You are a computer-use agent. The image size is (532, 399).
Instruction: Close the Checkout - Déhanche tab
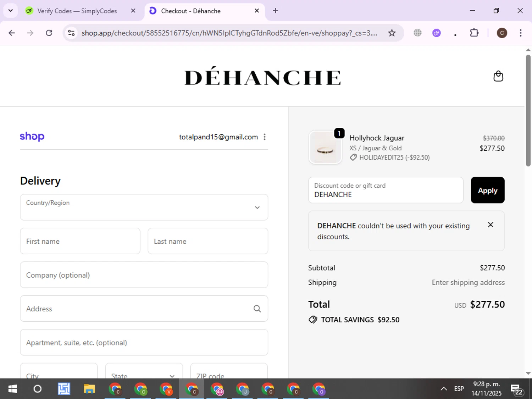[257, 11]
